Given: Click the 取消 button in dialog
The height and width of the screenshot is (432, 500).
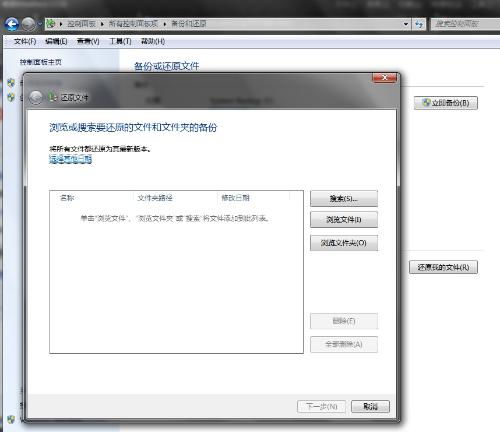Looking at the screenshot, I should click(x=370, y=406).
